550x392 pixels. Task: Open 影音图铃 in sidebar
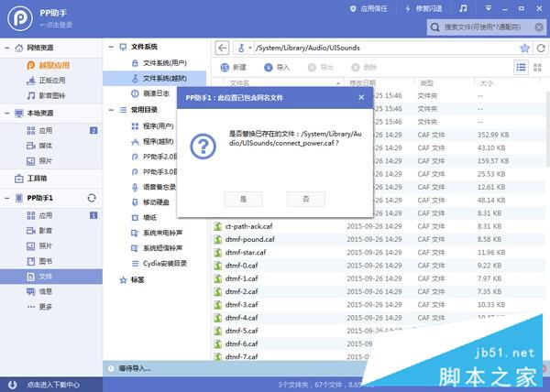[47, 95]
